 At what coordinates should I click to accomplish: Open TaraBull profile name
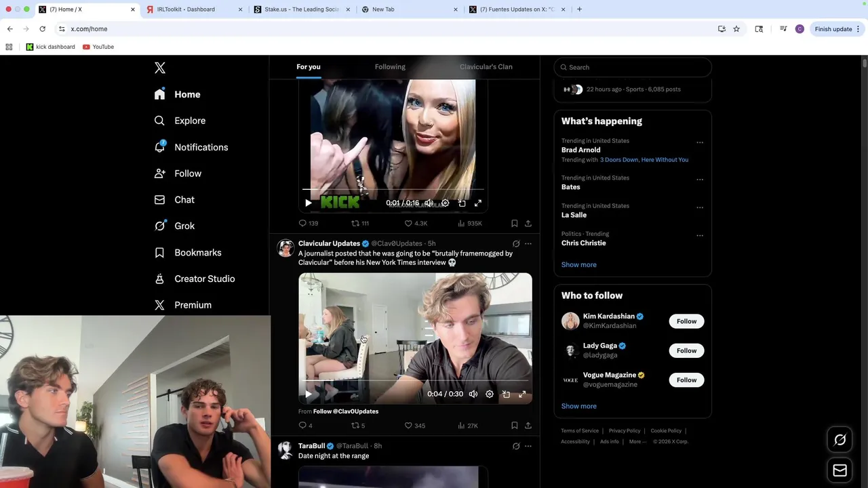[312, 446]
